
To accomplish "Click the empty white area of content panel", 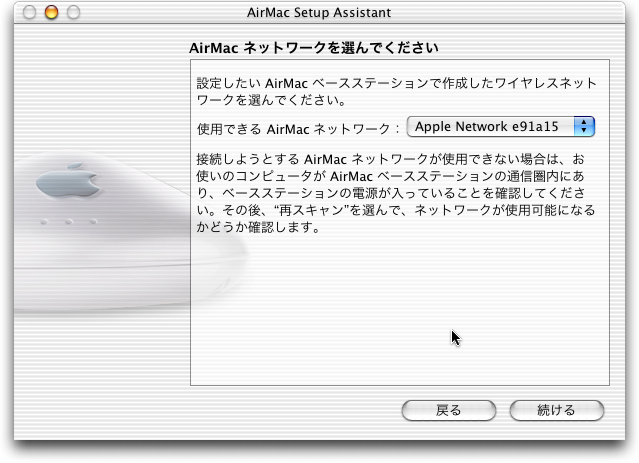I will click(399, 310).
